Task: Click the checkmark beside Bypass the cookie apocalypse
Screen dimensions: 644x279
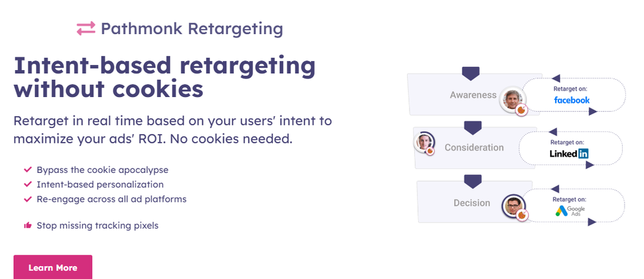Action: (x=28, y=169)
